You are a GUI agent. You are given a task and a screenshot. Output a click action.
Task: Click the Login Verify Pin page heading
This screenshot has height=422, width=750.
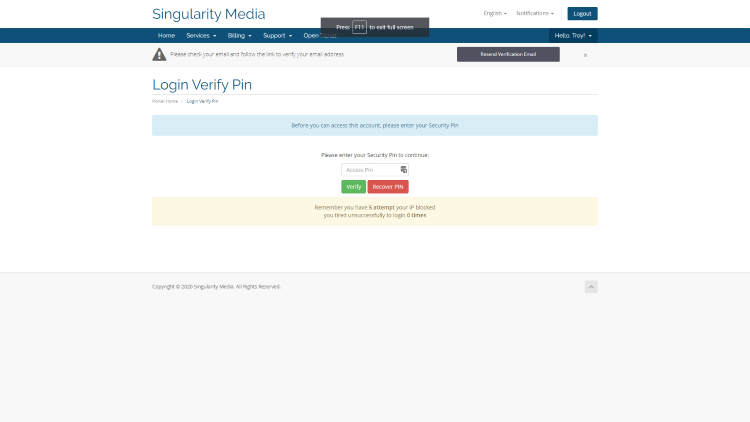[202, 85]
